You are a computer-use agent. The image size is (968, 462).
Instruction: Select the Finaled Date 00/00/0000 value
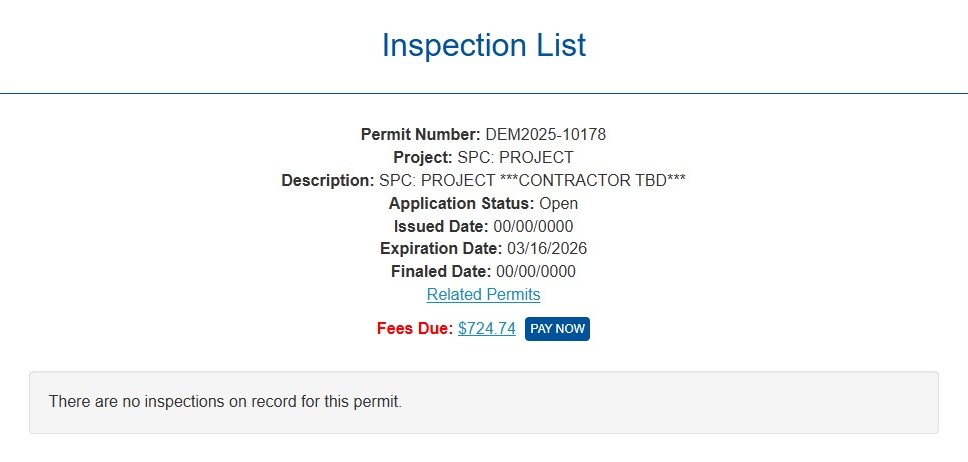coord(535,272)
